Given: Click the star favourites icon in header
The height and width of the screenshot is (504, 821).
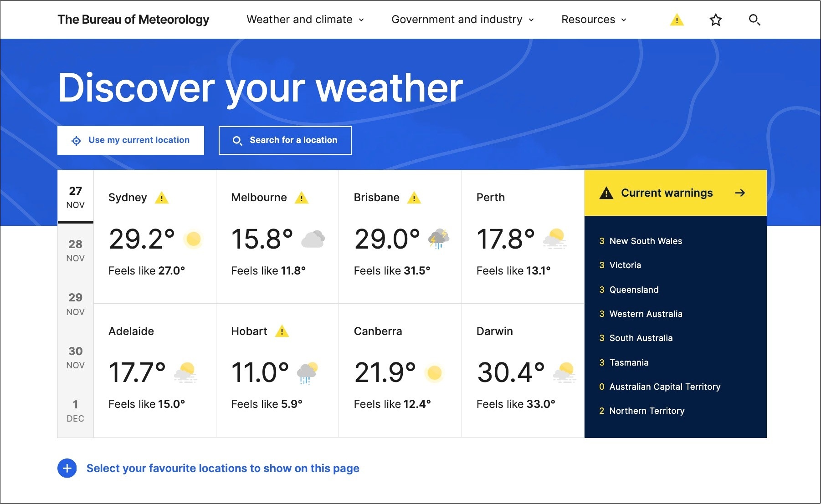Looking at the screenshot, I should (715, 20).
